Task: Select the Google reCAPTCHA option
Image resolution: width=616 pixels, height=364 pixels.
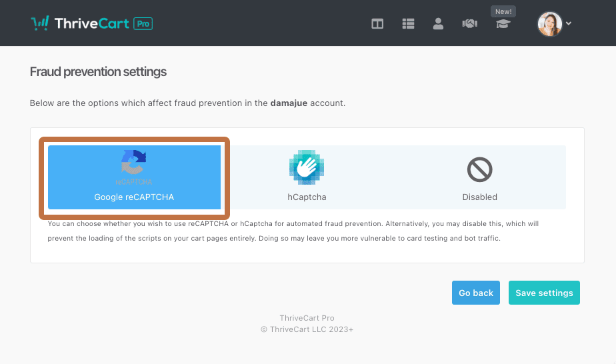Action: 135,177
